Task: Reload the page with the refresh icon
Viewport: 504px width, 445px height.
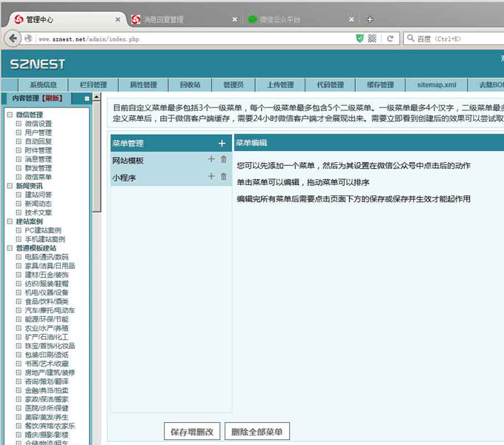Action: pyautogui.click(x=390, y=38)
